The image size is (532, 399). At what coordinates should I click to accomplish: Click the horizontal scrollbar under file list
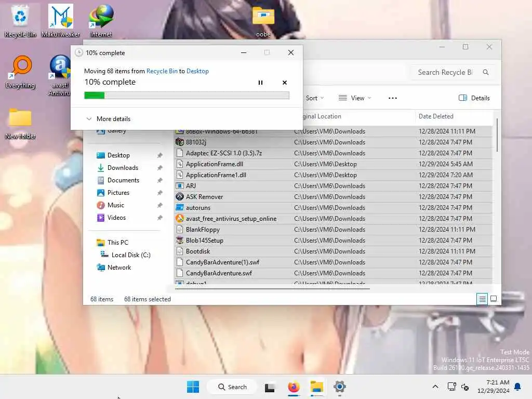click(x=272, y=289)
